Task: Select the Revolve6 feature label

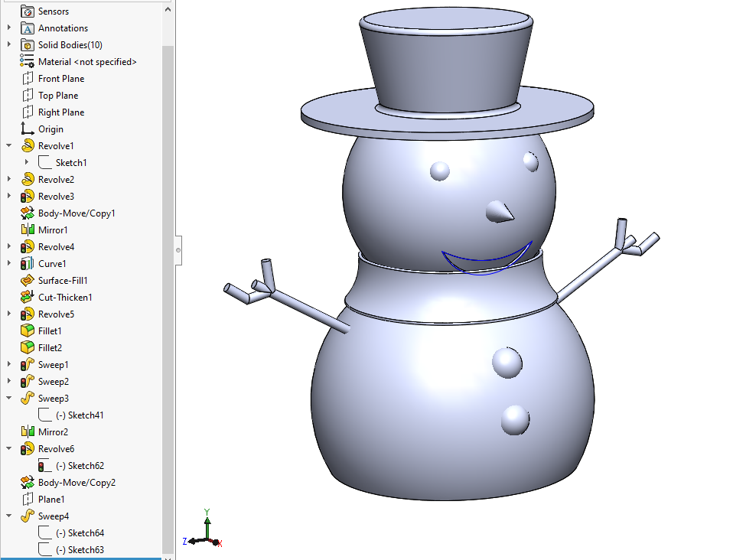Action: coord(56,449)
